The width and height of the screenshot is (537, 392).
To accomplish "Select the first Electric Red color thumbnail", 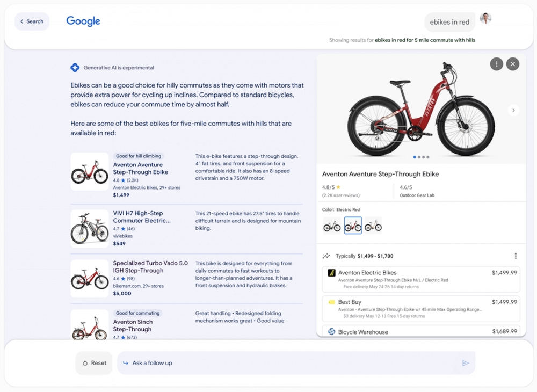I will tap(332, 226).
